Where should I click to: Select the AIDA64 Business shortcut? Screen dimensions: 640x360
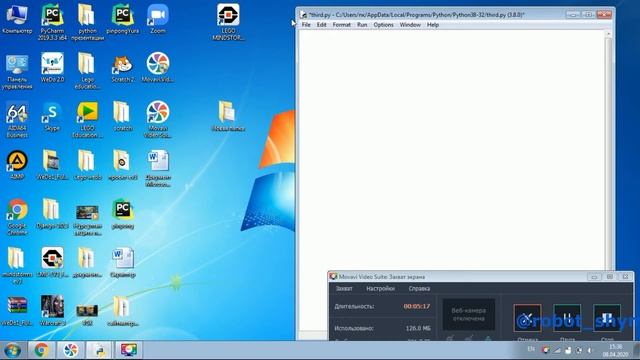[17, 120]
